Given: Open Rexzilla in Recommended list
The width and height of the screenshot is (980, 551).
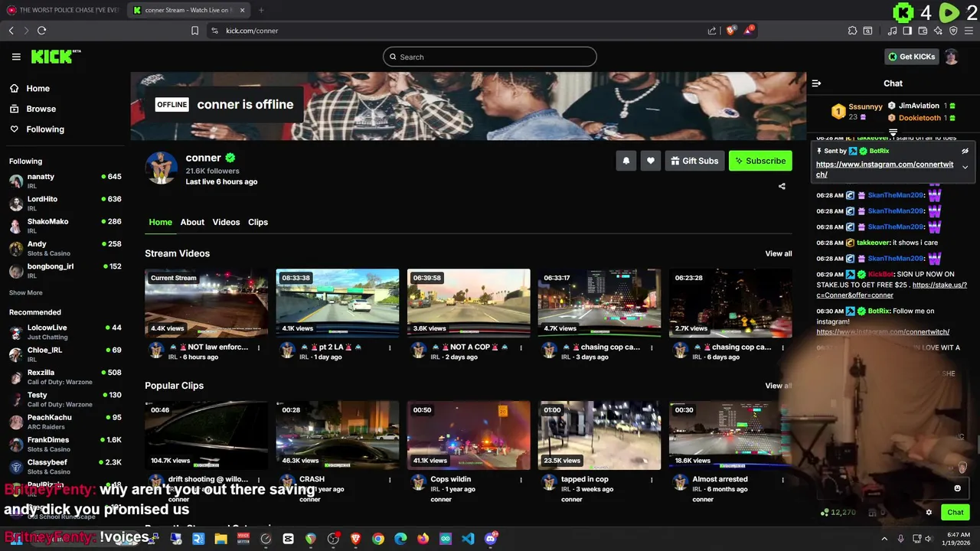Looking at the screenshot, I should [65, 377].
